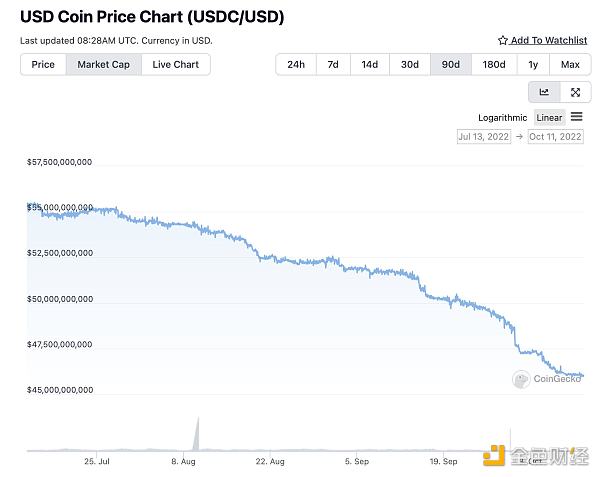The height and width of the screenshot is (477, 600).
Task: Select the 90d time range
Action: click(x=451, y=64)
